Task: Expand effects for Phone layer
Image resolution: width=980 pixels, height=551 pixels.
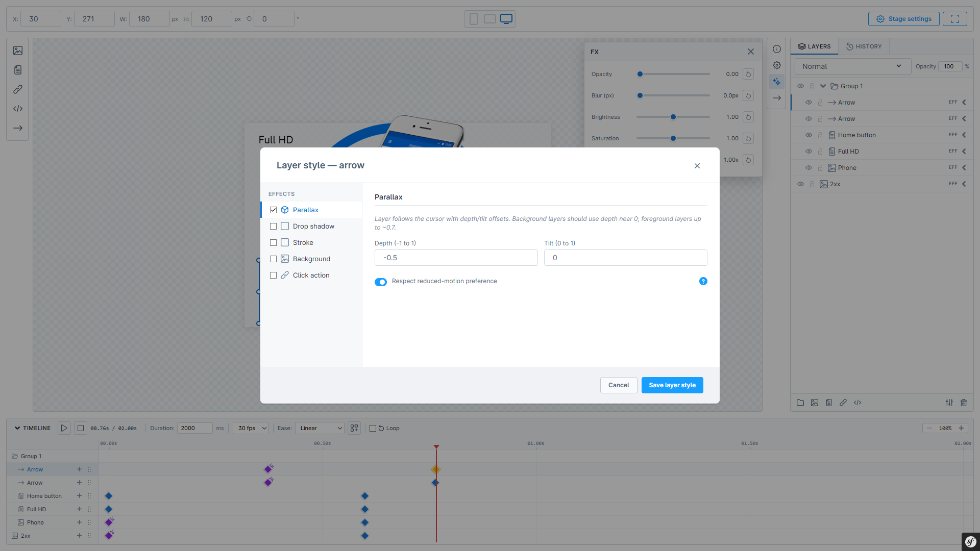Action: click(x=964, y=168)
